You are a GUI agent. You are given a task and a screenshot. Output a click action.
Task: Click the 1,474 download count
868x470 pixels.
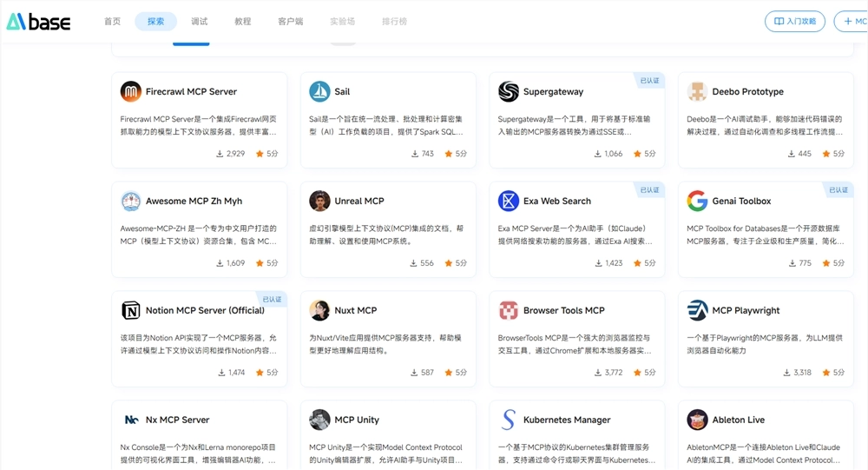tap(236, 373)
